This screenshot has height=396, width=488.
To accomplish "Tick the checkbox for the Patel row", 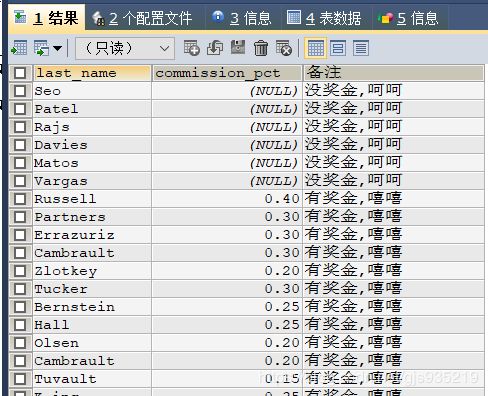I will [x=20, y=109].
